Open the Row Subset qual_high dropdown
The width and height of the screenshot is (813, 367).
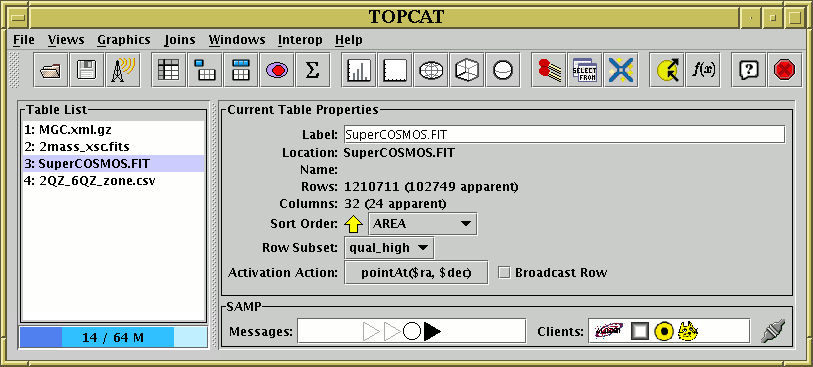click(389, 248)
